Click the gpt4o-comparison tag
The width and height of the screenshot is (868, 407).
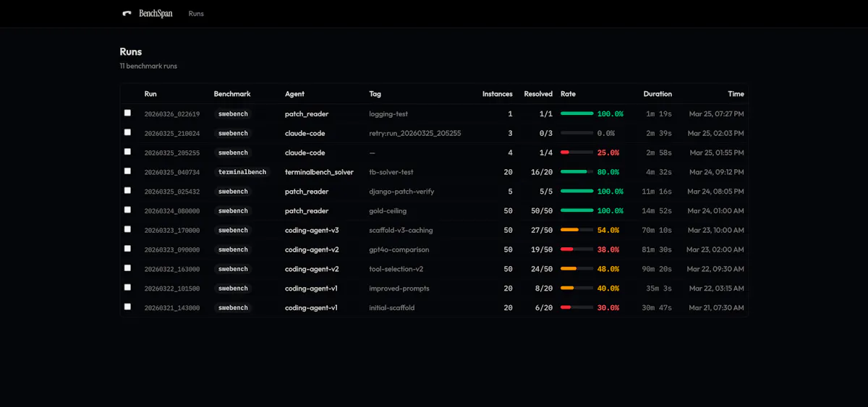tap(399, 249)
